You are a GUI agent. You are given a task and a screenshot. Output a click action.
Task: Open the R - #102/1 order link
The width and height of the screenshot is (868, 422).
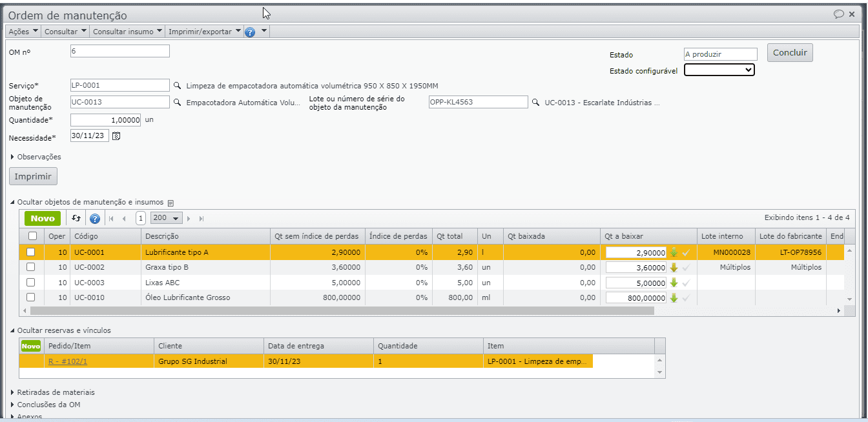coord(68,361)
